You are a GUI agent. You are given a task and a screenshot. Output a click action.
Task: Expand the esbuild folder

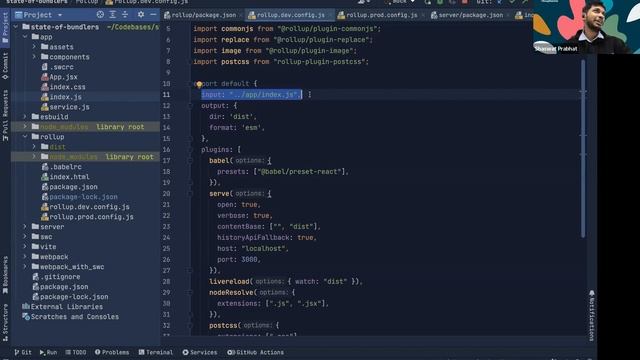pos(25,117)
